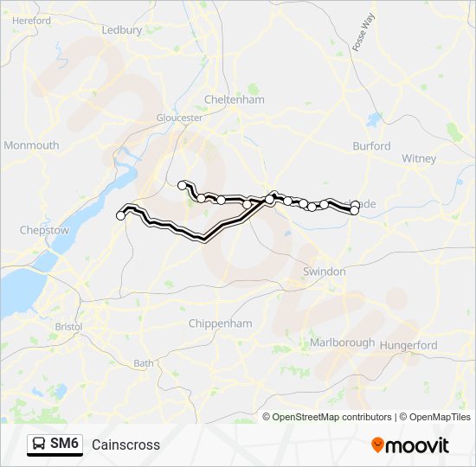476x467 pixels.
Task: Click the Bath city label
Action: [144, 363]
